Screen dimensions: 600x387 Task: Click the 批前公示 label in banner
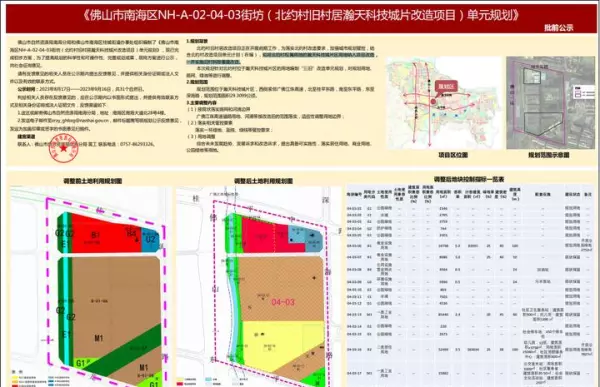559,28
